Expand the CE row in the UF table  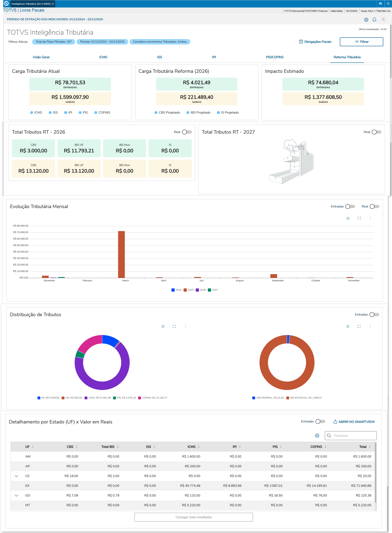tap(16, 476)
